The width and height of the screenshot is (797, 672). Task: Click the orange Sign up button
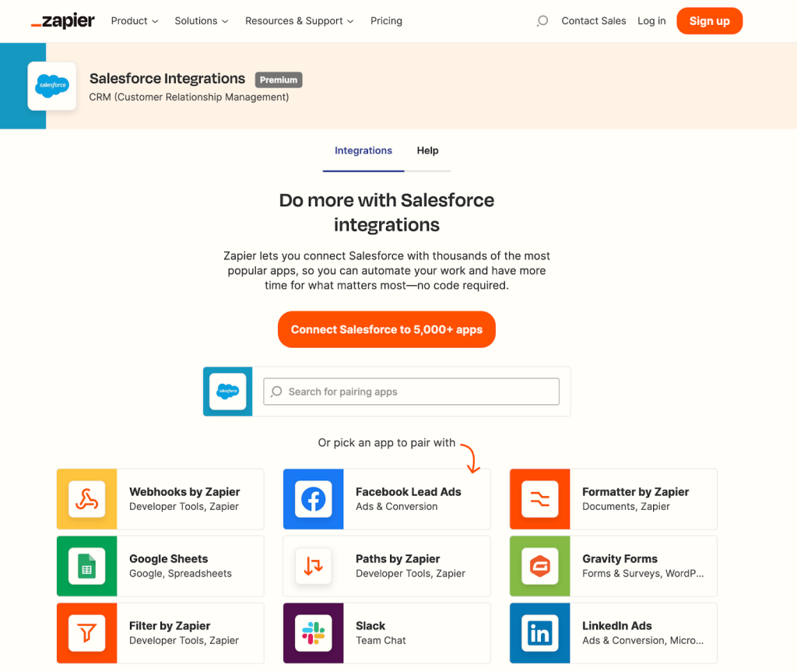point(710,21)
